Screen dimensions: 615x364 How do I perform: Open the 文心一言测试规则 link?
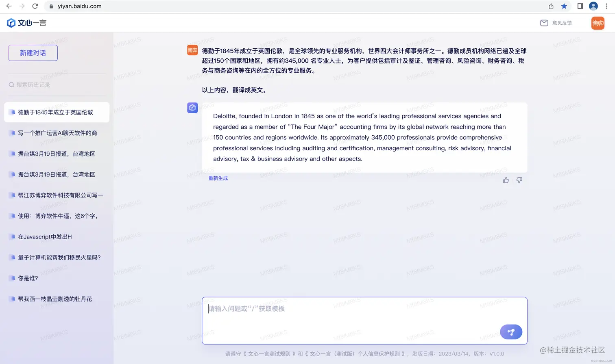[269, 354]
